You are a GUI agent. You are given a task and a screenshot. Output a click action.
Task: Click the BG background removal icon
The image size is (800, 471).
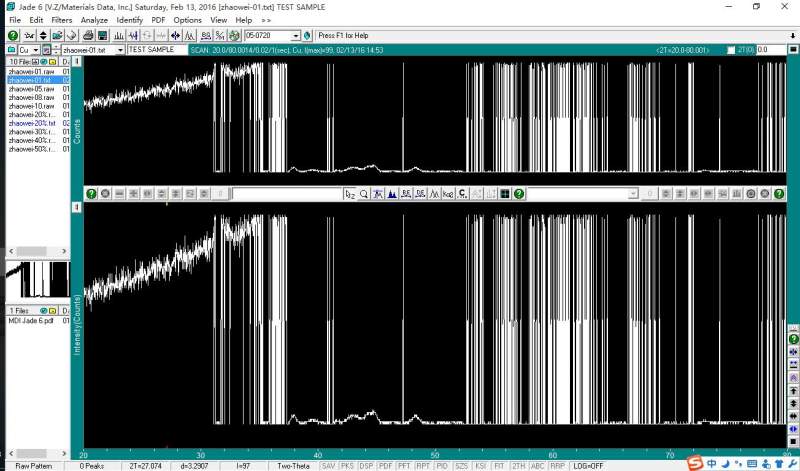coord(206,36)
